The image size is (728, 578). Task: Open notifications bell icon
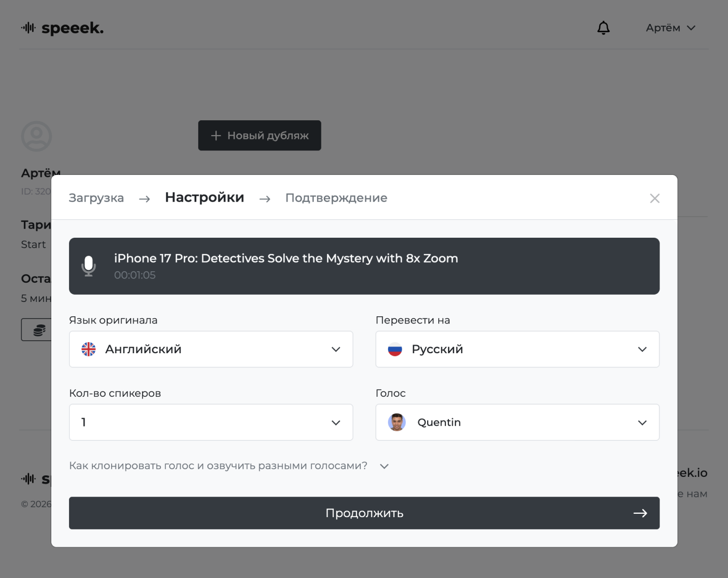[603, 28]
